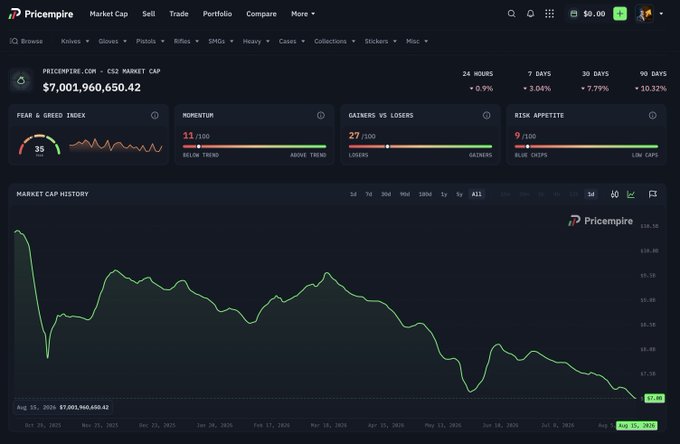Click the Fear & Greed gauge showing 35
680x444 pixels.
[39, 146]
